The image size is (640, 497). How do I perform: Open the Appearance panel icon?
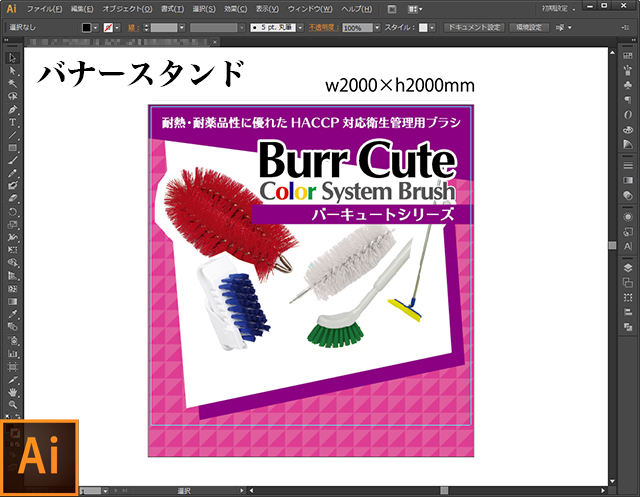coord(628,217)
